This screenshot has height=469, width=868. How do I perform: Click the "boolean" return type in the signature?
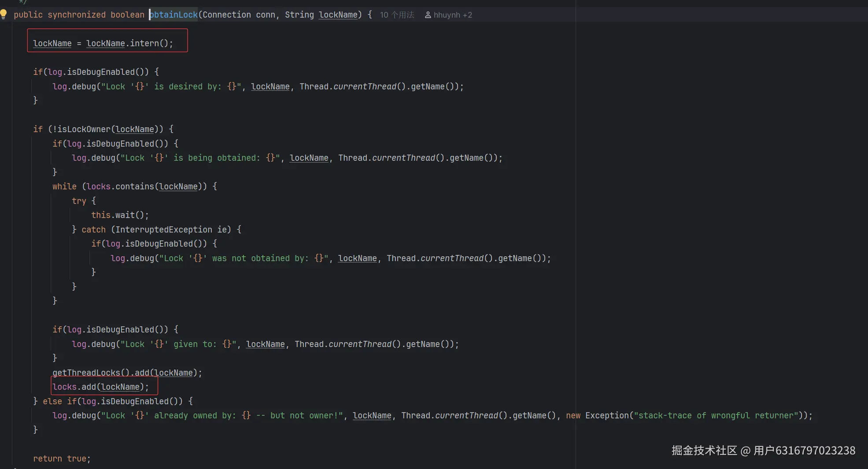tap(127, 15)
